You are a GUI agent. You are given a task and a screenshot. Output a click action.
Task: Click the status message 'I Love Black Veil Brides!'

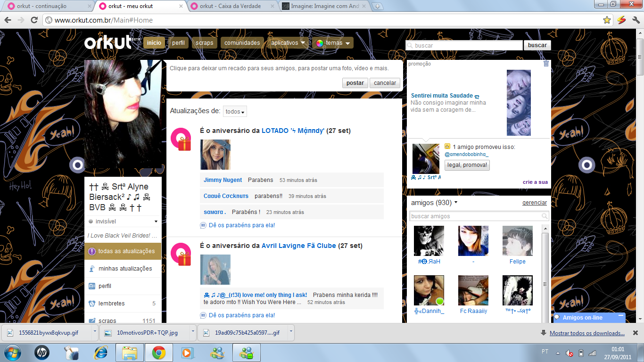(122, 236)
